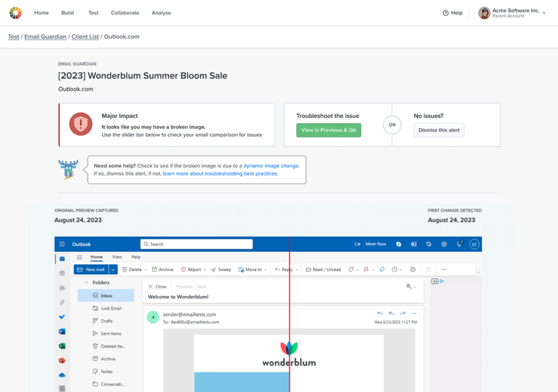The width and height of the screenshot is (558, 392).
Task: Open the Analyze menu in top navigation
Action: pyautogui.click(x=161, y=13)
